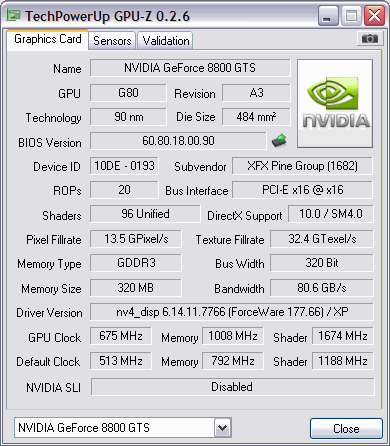
Task: Click the ROPs value 20
Action: 124,190
